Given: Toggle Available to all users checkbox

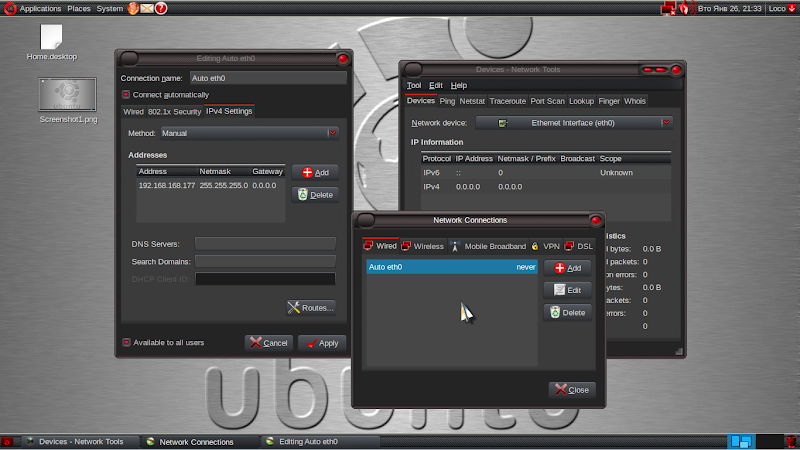Looking at the screenshot, I should pyautogui.click(x=126, y=342).
